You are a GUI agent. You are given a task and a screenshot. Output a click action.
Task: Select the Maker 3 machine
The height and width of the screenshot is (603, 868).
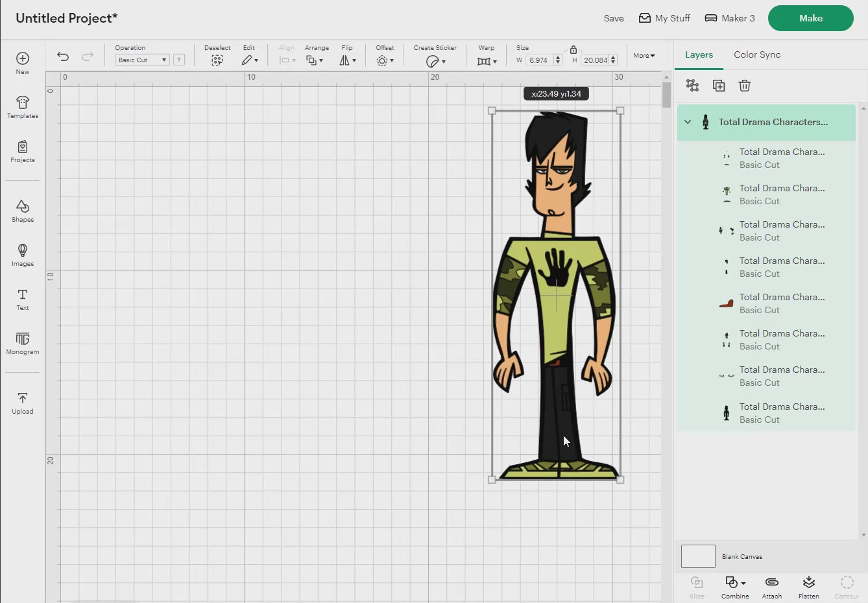(730, 18)
